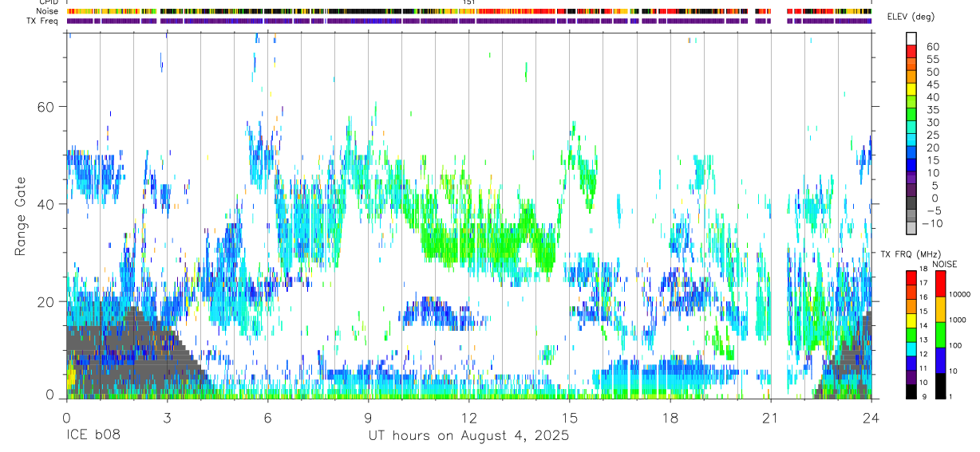Image resolution: width=980 pixels, height=452 pixels.
Task: Select the red top segment of TX FRQ colorbar
Action: tap(911, 277)
